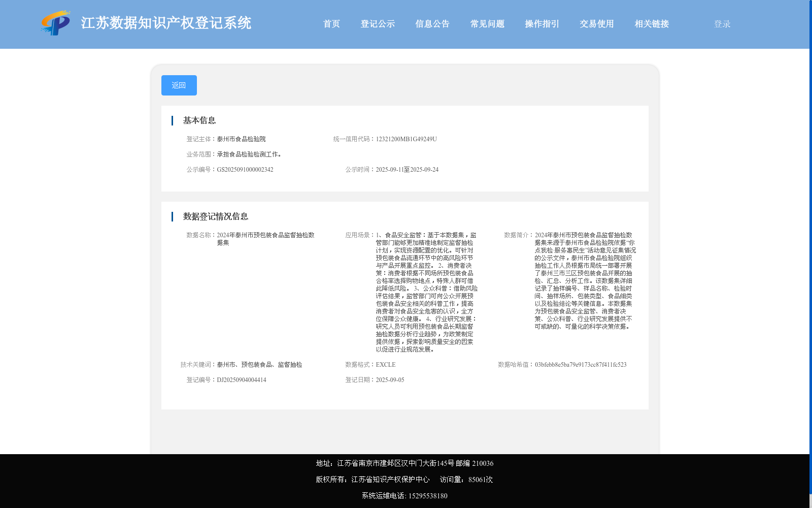Click the 应用场景 description text

point(426,292)
